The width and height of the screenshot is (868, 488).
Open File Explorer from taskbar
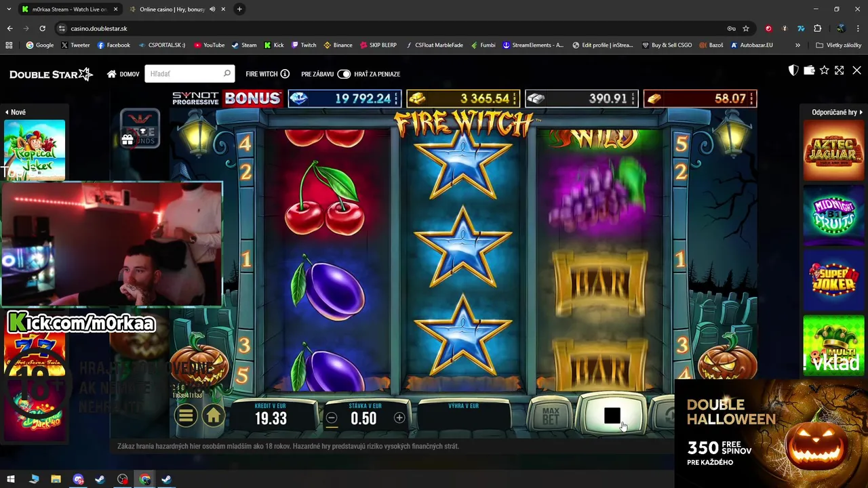(56, 479)
